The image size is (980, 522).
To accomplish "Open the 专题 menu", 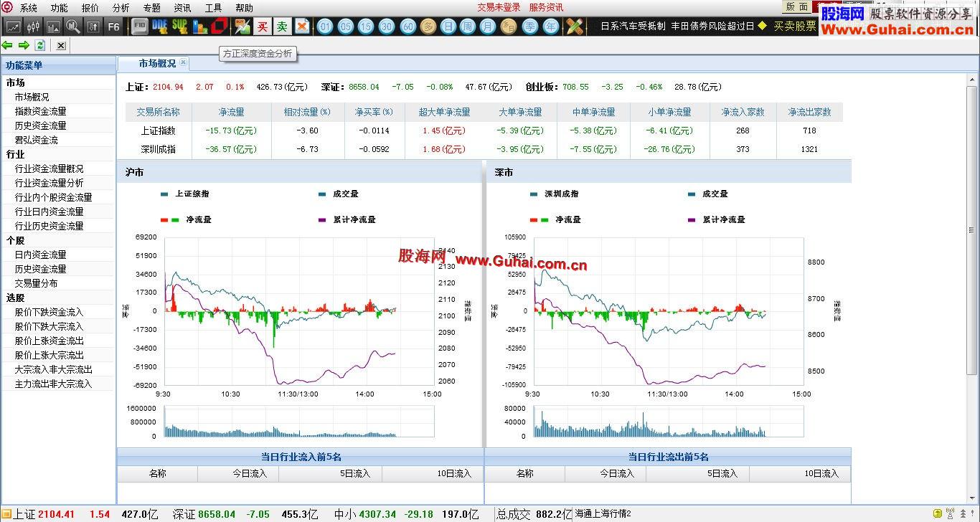I will 152,8.
